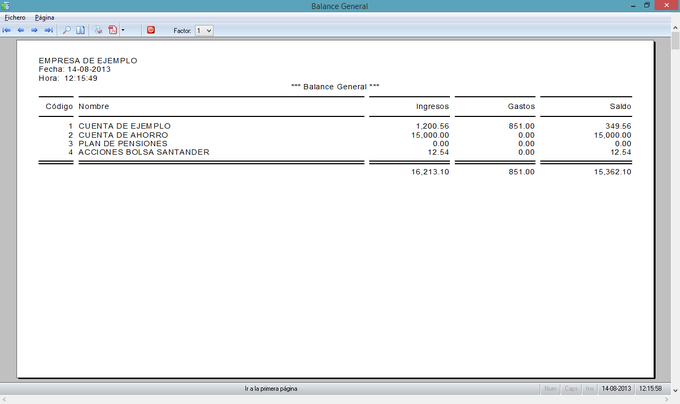The width and height of the screenshot is (680, 404).
Task: Click the Ingresos column header
Action: tap(432, 107)
